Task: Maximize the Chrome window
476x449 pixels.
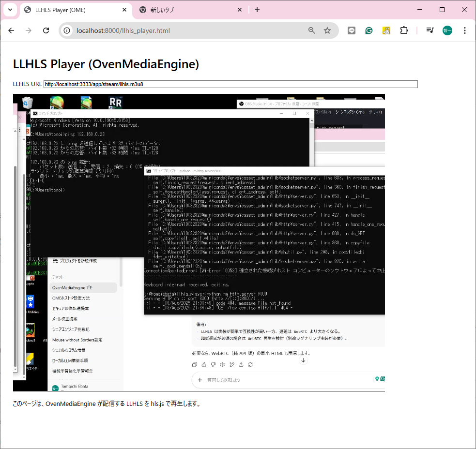Action: pos(442,10)
